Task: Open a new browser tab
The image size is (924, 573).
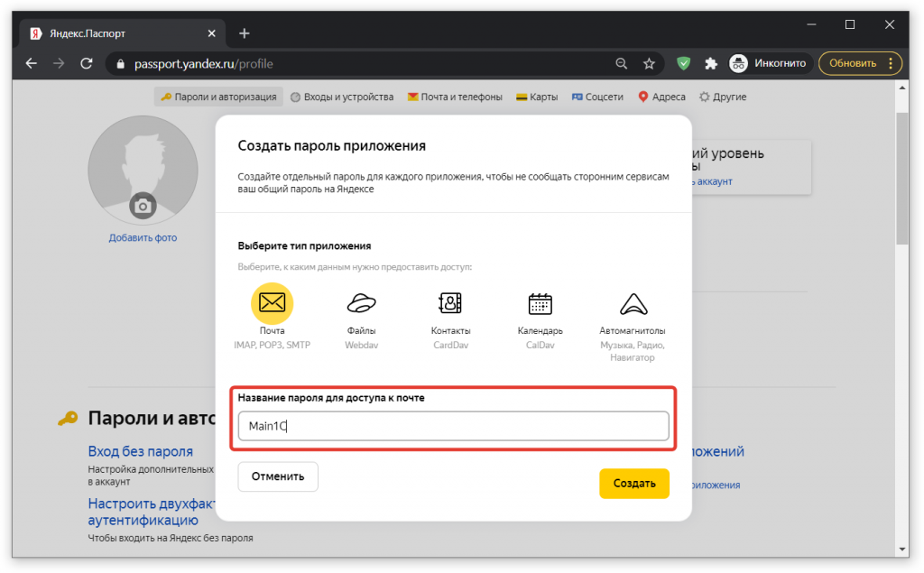Action: pos(244,33)
